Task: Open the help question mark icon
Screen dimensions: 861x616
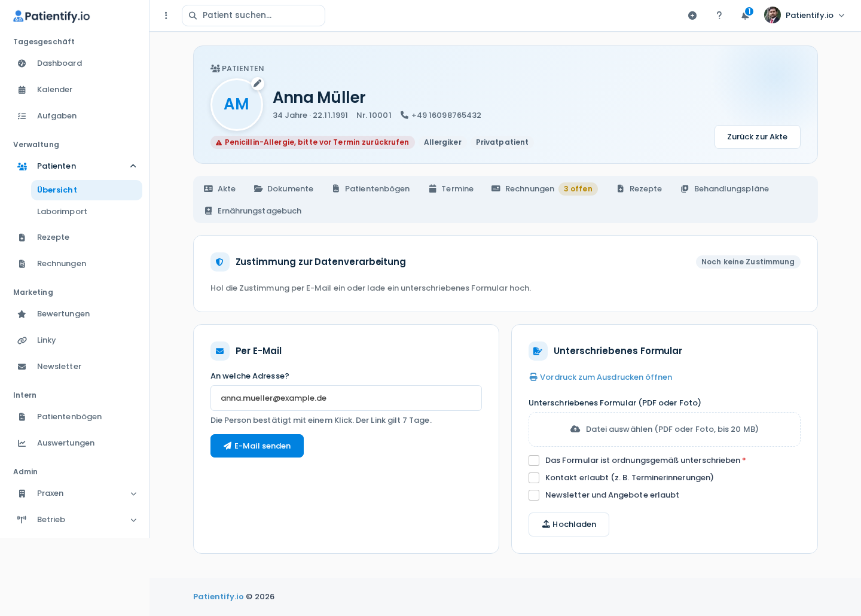Action: (719, 16)
